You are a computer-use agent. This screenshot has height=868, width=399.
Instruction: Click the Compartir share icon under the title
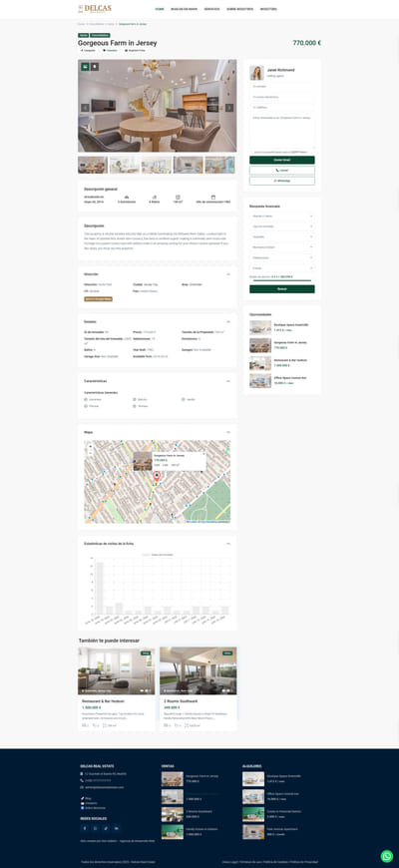click(x=88, y=50)
